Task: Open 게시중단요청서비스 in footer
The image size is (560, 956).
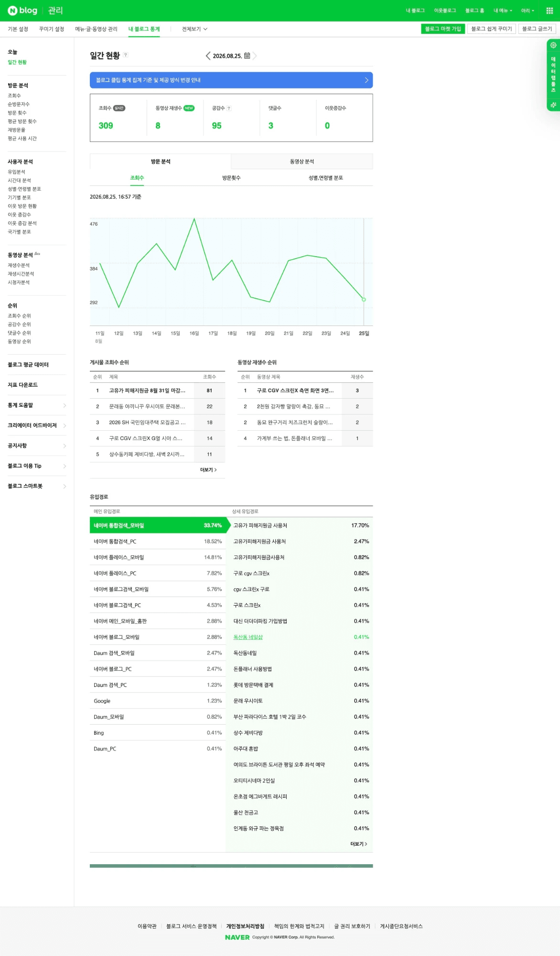Action: (x=401, y=926)
